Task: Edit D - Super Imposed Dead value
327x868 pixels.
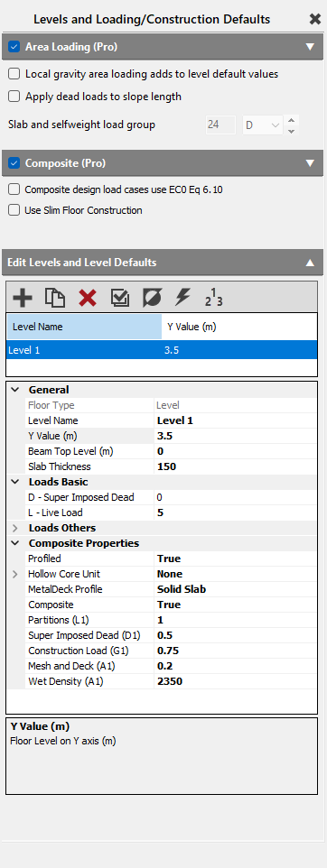Action: click(235, 497)
